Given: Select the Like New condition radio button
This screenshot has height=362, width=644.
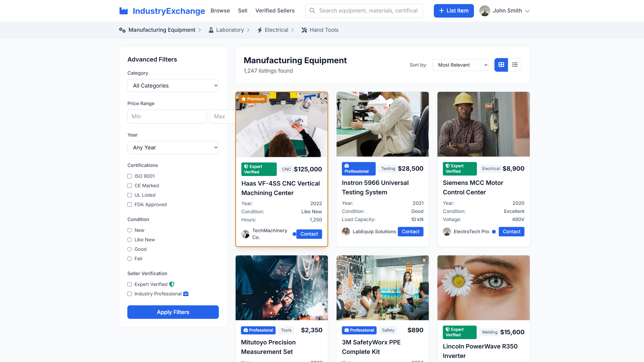Looking at the screenshot, I should [x=129, y=240].
